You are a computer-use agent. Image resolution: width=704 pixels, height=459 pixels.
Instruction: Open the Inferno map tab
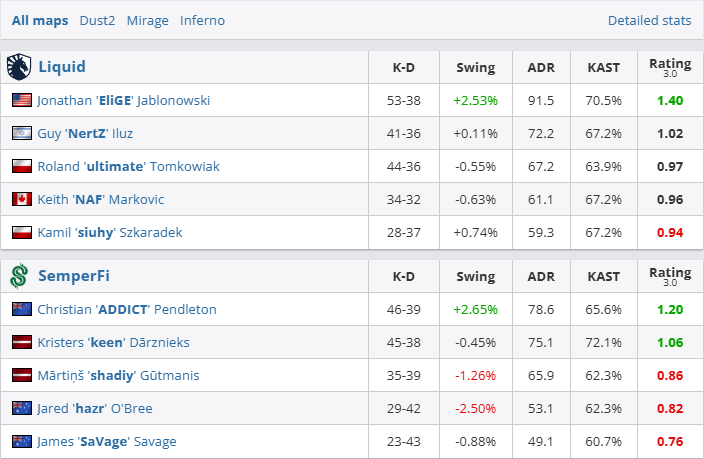(x=202, y=20)
